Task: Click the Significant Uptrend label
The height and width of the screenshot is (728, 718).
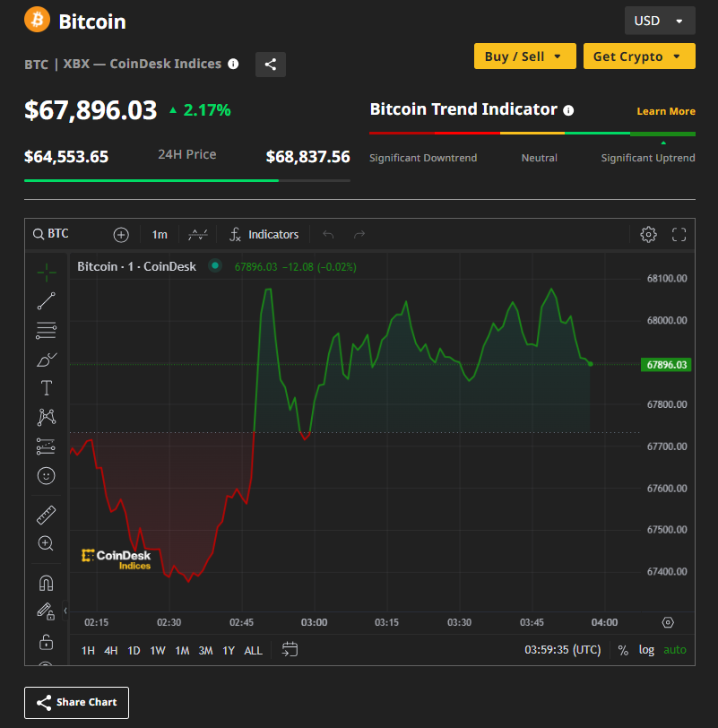Action: point(648,158)
